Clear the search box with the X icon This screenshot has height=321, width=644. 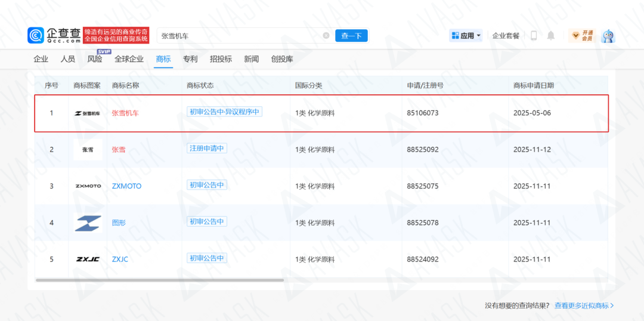click(326, 36)
